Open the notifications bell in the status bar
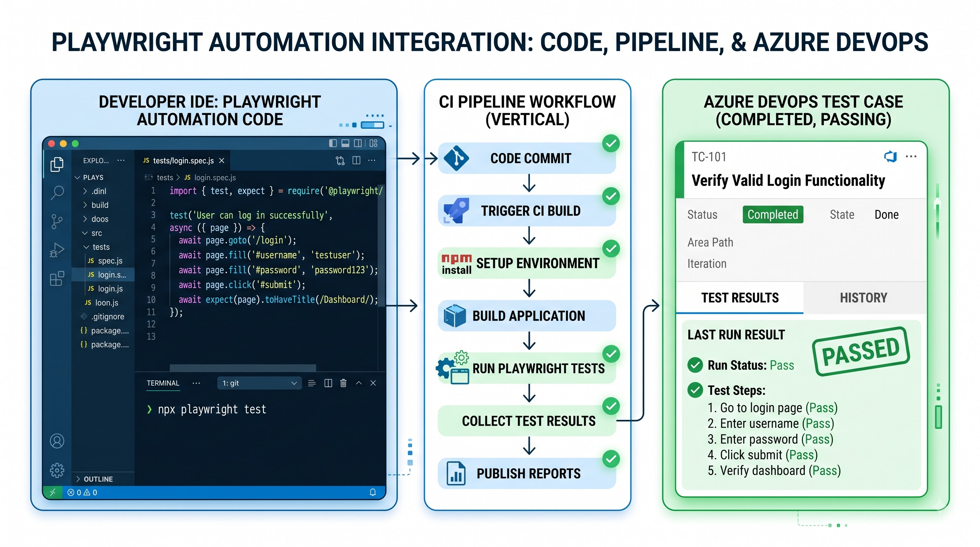The width and height of the screenshot is (980, 547). point(373,492)
